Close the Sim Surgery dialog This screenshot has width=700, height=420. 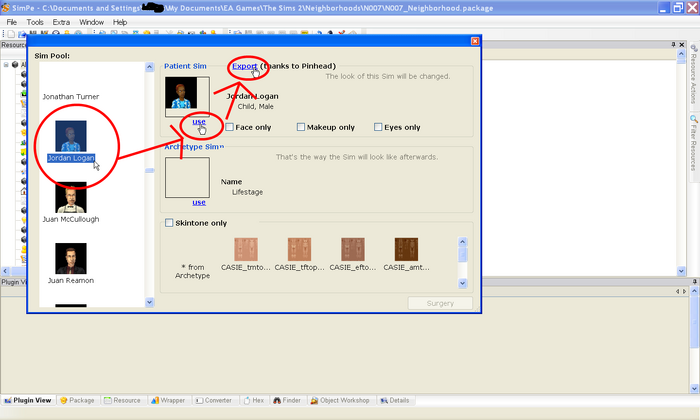(475, 41)
